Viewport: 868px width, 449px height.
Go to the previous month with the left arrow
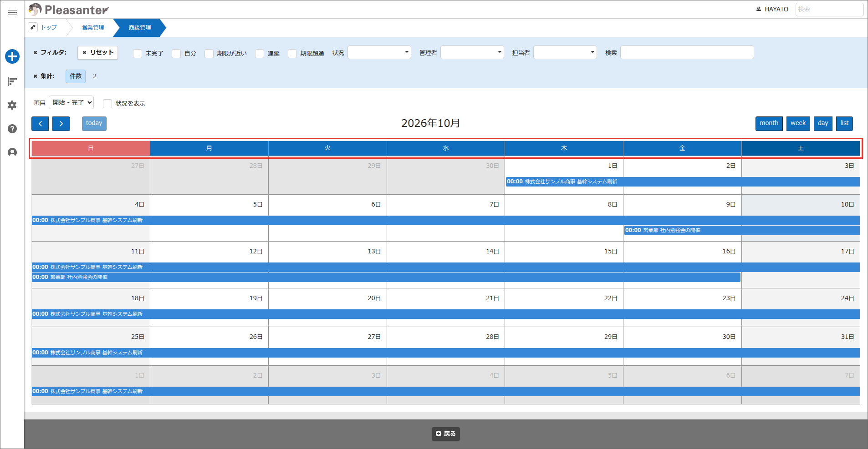[40, 124]
